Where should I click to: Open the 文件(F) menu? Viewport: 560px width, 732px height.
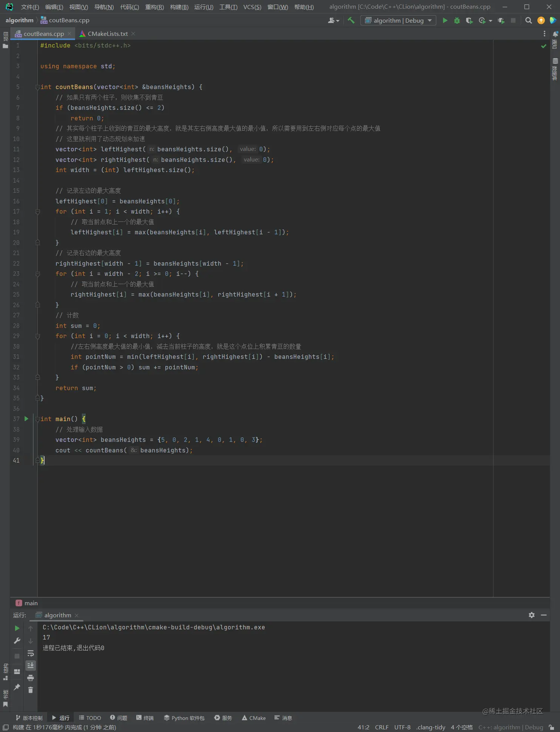pos(30,7)
